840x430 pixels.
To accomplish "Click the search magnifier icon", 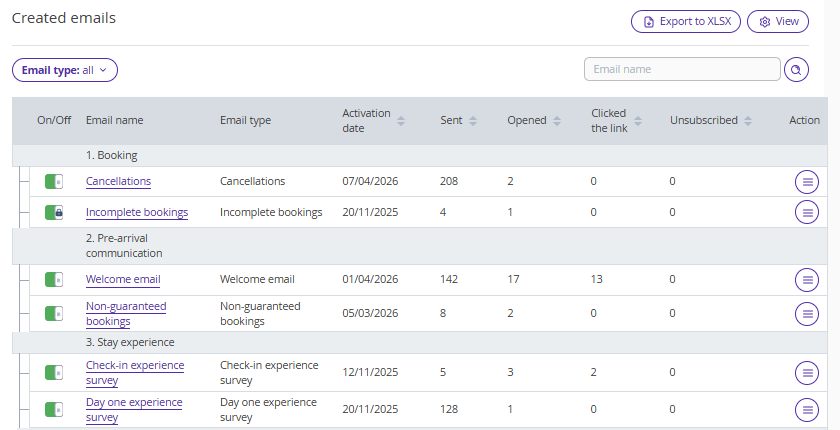I will [796, 69].
